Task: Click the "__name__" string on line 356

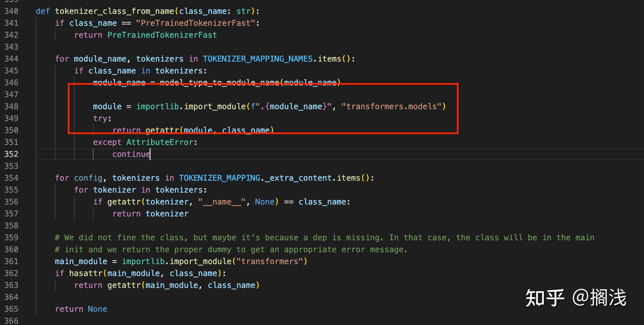Action: coord(221,202)
